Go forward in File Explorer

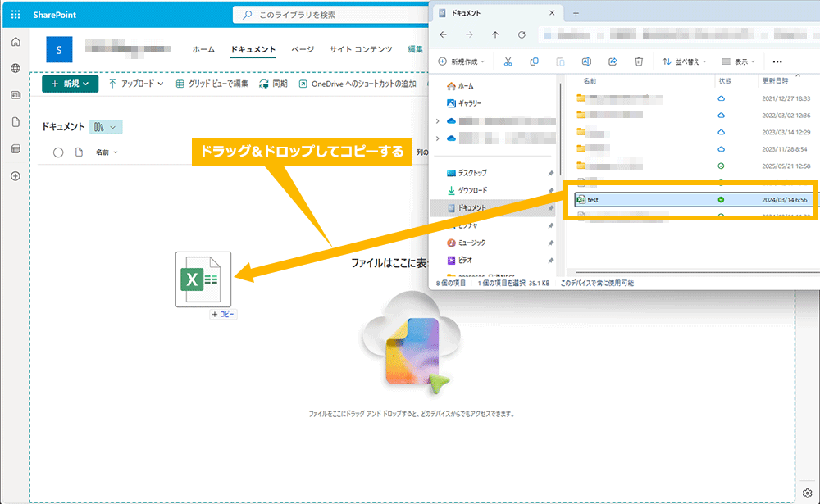point(469,34)
